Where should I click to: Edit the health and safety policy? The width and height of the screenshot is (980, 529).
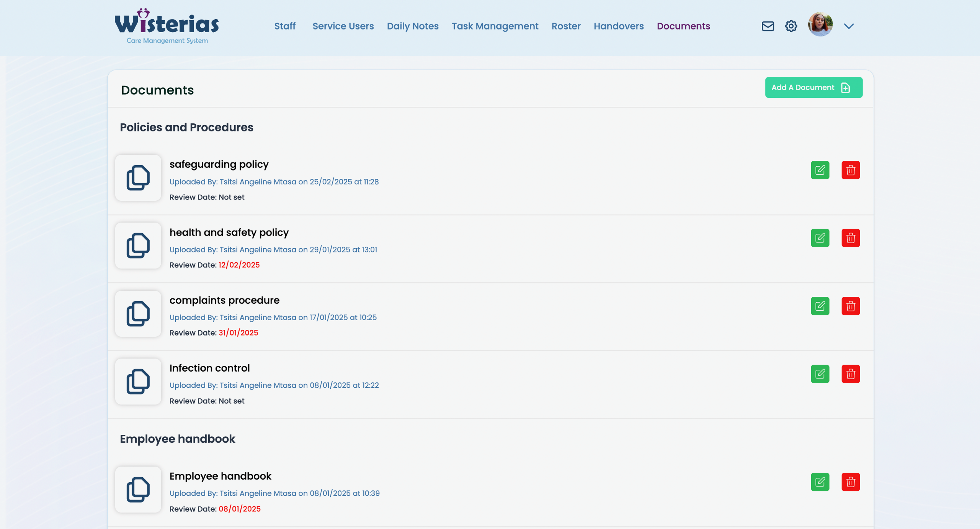(820, 238)
